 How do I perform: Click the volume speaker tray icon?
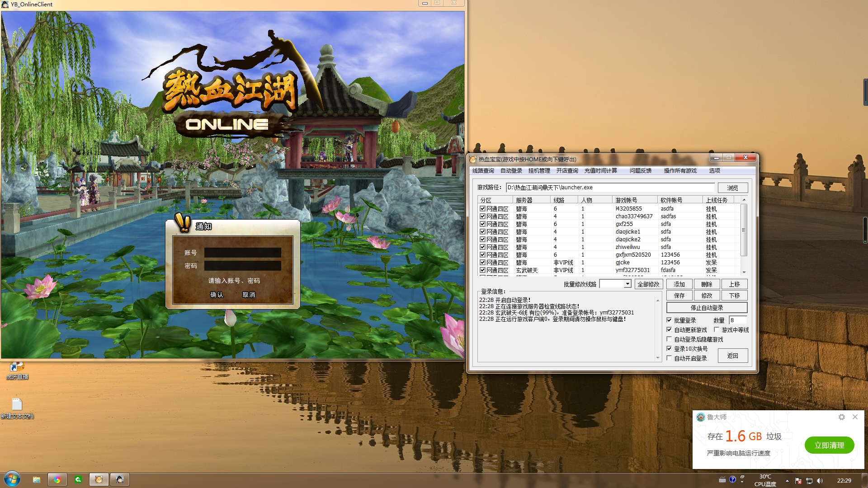[820, 481]
